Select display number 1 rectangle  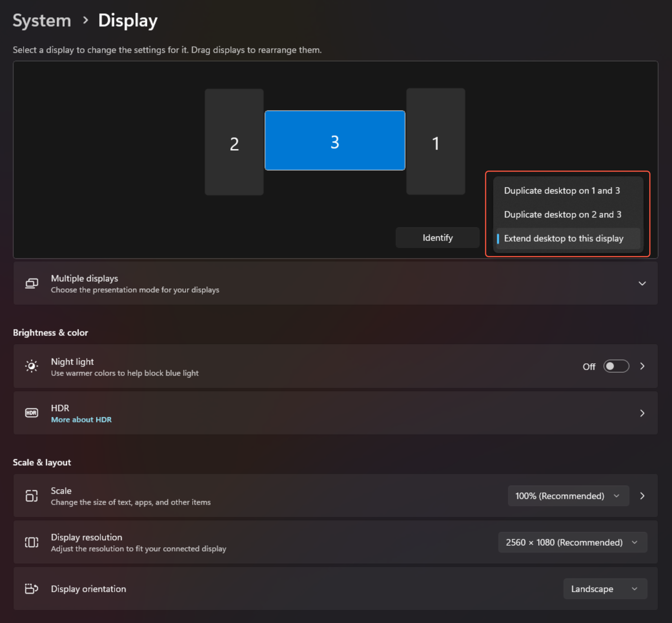pos(436,142)
